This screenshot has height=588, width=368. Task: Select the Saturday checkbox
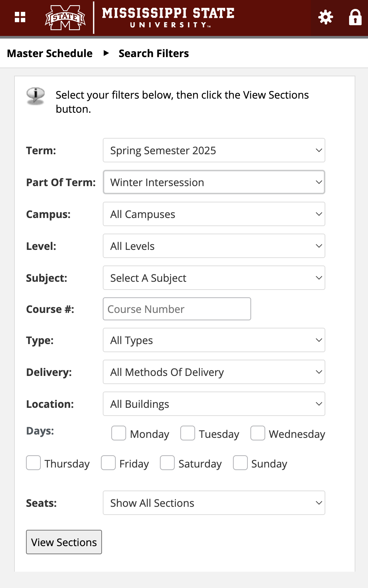coord(167,463)
